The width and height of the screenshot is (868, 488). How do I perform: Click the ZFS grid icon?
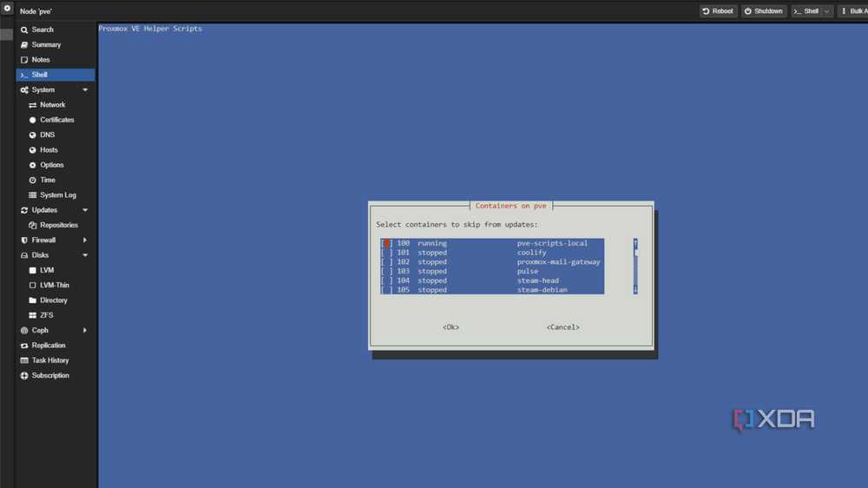[33, 315]
